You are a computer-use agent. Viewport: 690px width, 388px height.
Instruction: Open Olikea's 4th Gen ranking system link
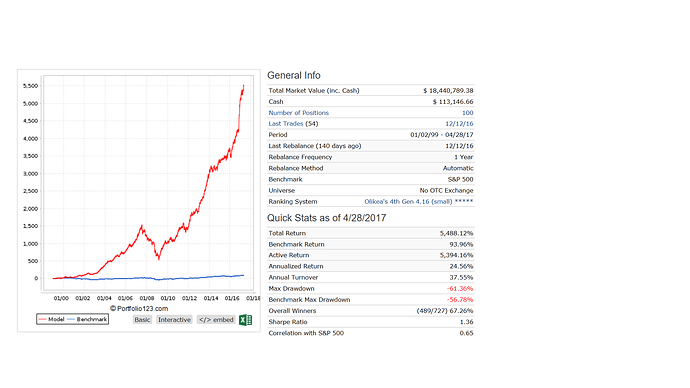(418, 201)
